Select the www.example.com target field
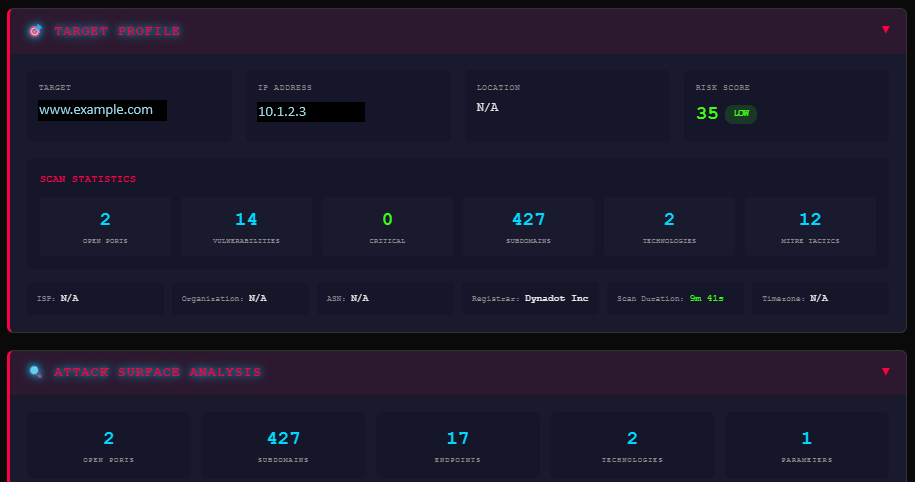 click(102, 110)
